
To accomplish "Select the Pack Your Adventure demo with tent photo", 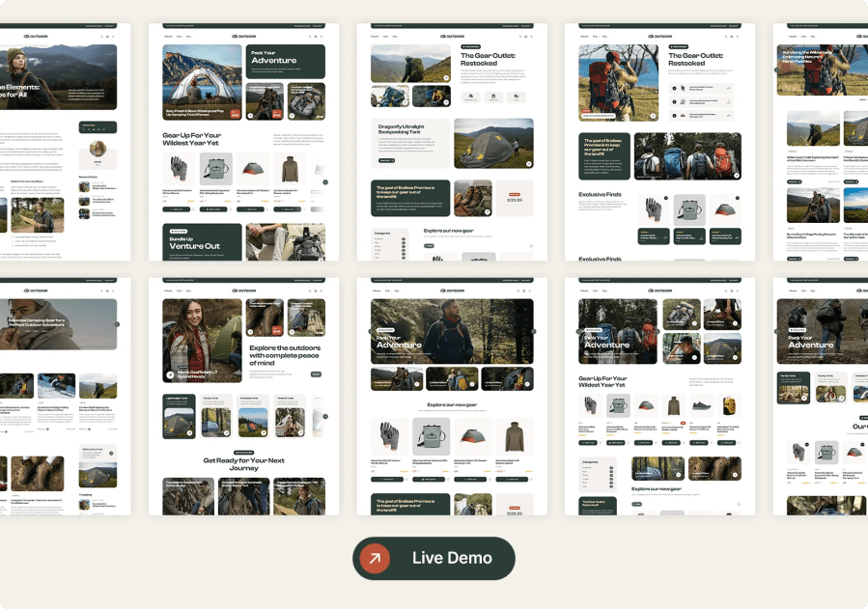I will click(x=243, y=142).
